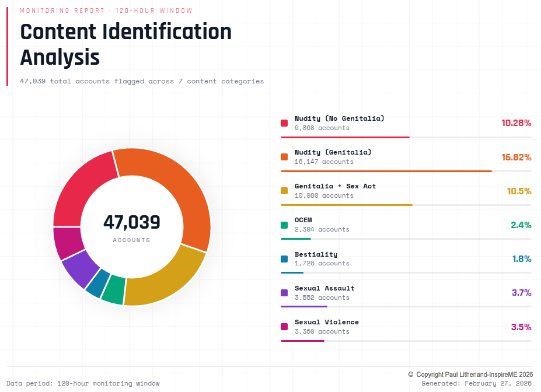Viewport: 541px width, 392px height.
Task: Click the red Nudity (No Genitalia) legend swatch
Action: pyautogui.click(x=284, y=123)
